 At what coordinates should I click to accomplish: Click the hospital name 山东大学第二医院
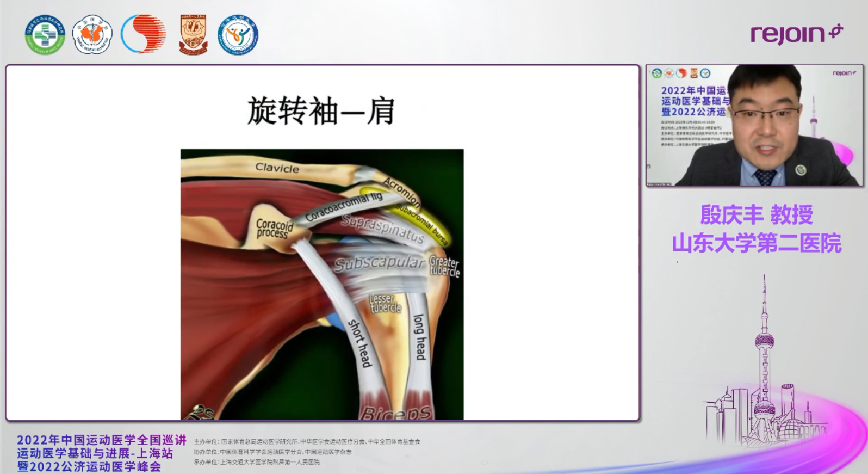click(756, 243)
